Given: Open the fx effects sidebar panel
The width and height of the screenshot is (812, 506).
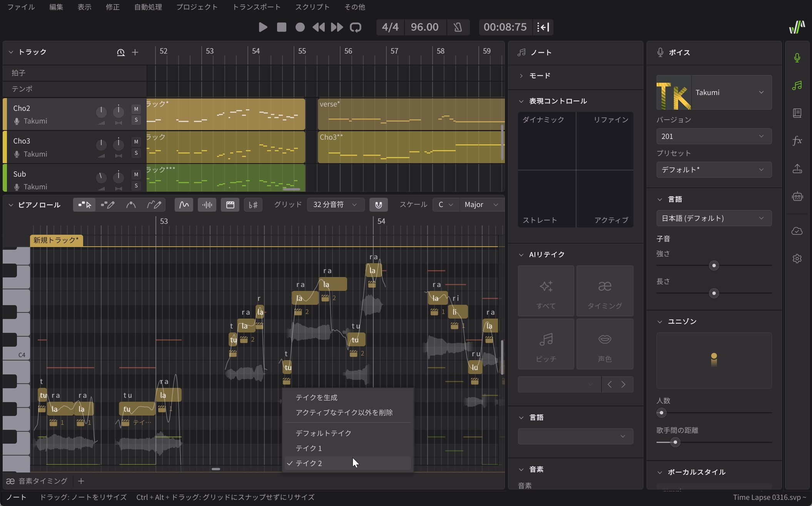Looking at the screenshot, I should coord(797,141).
